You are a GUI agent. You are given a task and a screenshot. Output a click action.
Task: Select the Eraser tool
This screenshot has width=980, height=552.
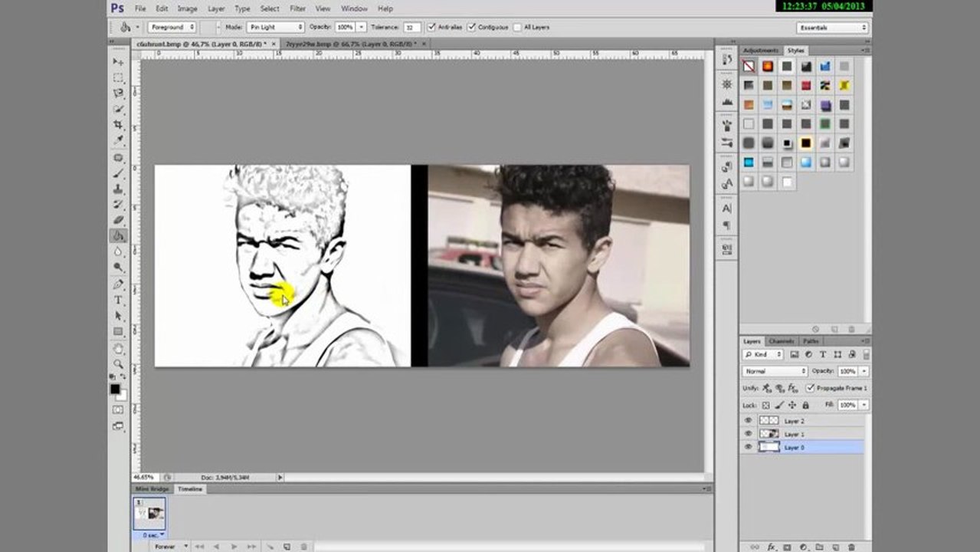118,220
